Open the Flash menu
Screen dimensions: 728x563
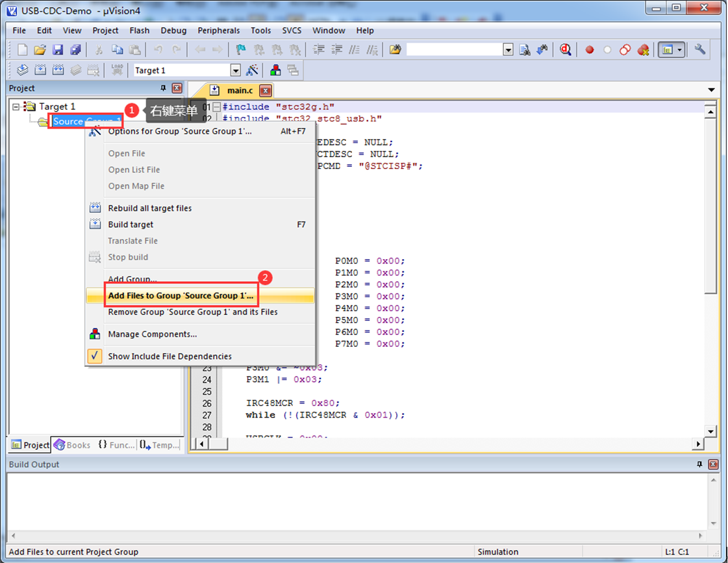pos(139,31)
